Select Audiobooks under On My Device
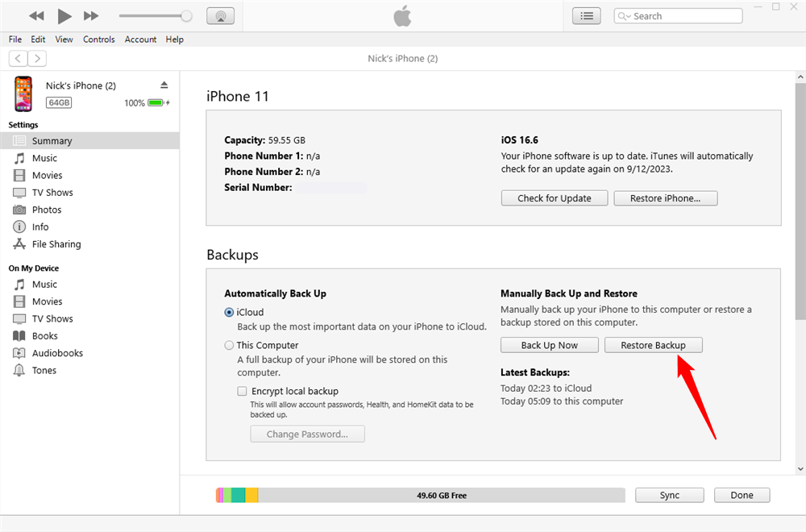 [56, 353]
